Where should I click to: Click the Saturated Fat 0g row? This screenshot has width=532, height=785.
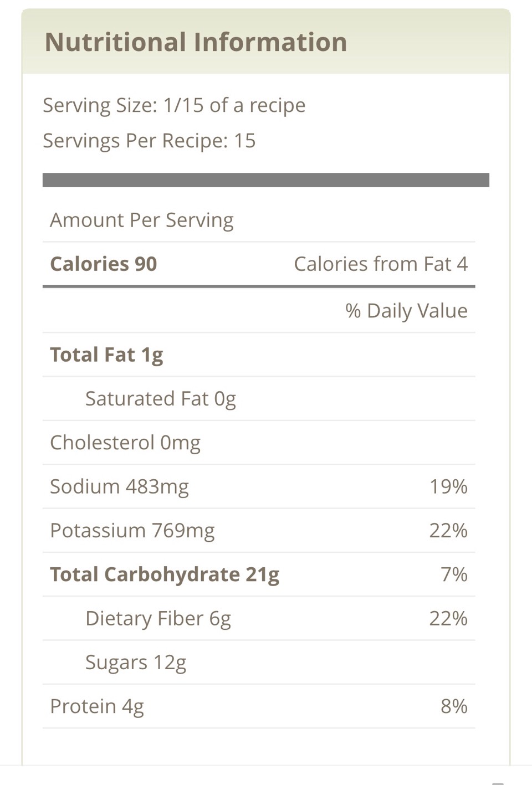(x=259, y=399)
